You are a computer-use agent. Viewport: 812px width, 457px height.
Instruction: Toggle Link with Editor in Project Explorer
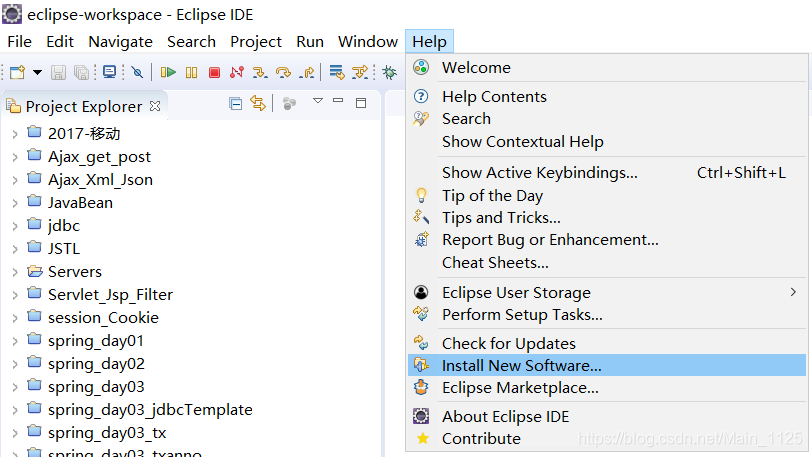coord(258,103)
